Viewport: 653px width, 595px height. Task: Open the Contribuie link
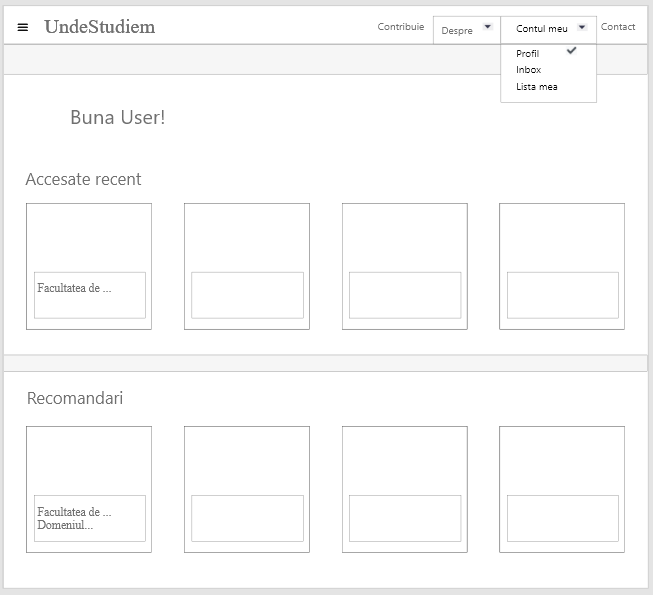click(x=400, y=27)
